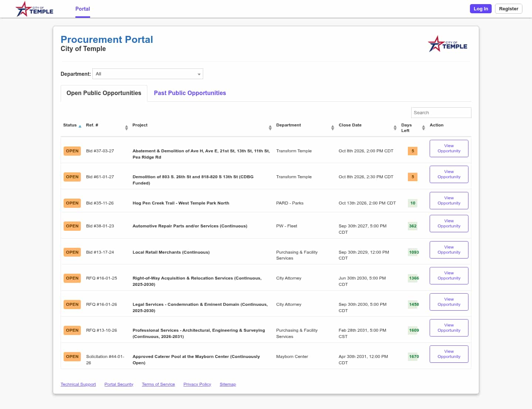Open Technical Support link
Screen dimensions: 532x409
[x=78, y=384]
